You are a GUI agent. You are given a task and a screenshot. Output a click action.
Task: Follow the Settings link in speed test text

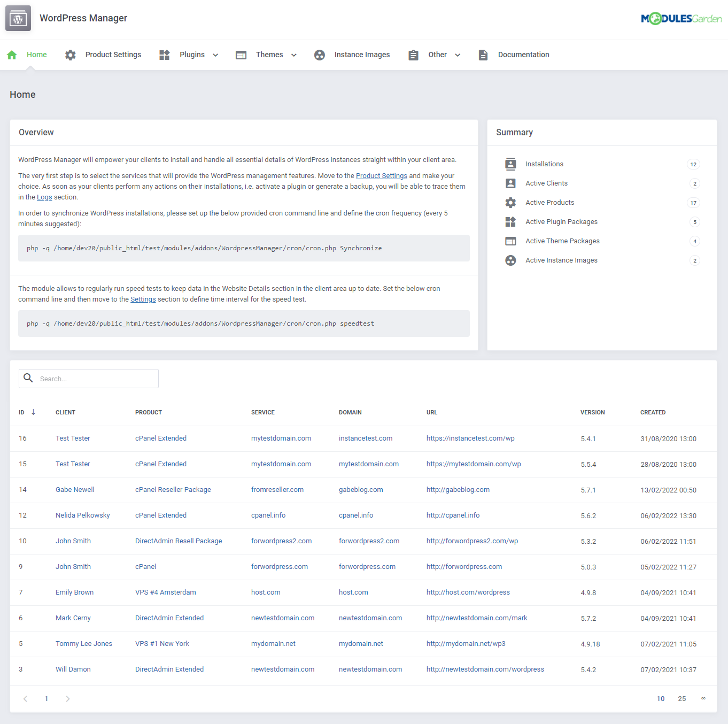click(143, 299)
